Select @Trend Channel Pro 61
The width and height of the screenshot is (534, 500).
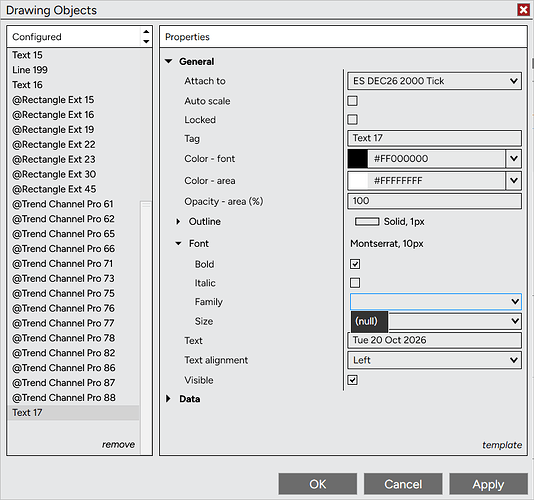(x=73, y=204)
